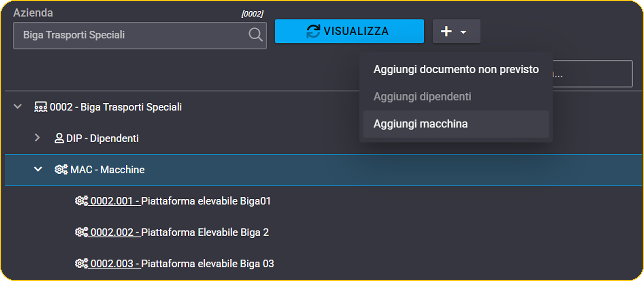The image size is (644, 281).
Task: Choose Aggiungi documento non previsto
Action: pyautogui.click(x=456, y=69)
